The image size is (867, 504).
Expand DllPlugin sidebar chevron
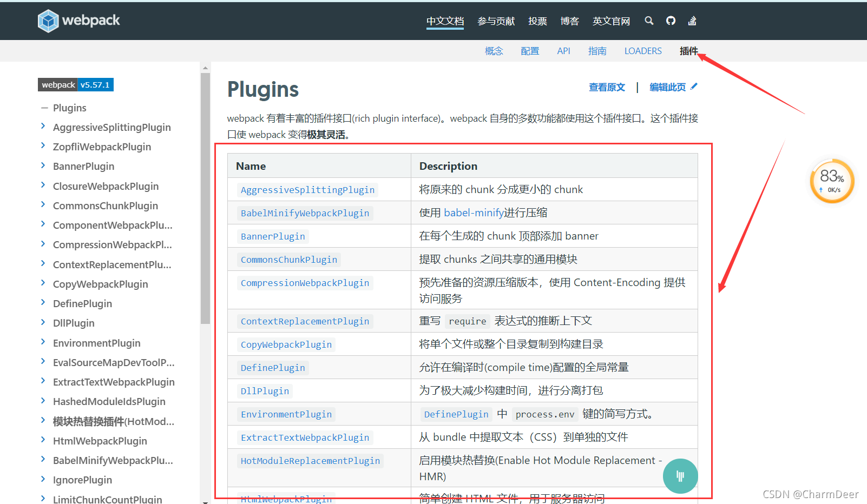(43, 322)
